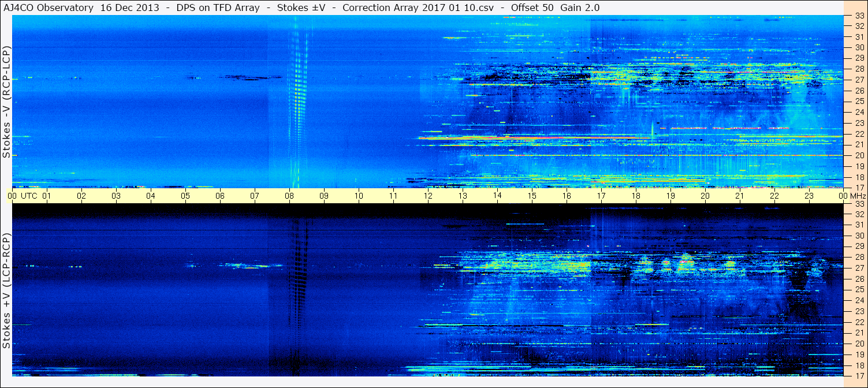Select hour 12 on the UTC time axis
Screen dimensions: 868x388
click(428, 196)
